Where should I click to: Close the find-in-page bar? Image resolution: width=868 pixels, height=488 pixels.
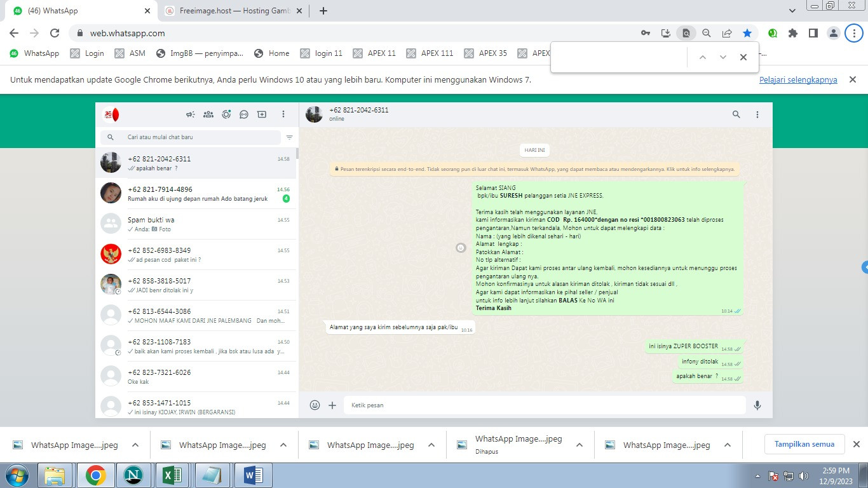[x=743, y=57]
